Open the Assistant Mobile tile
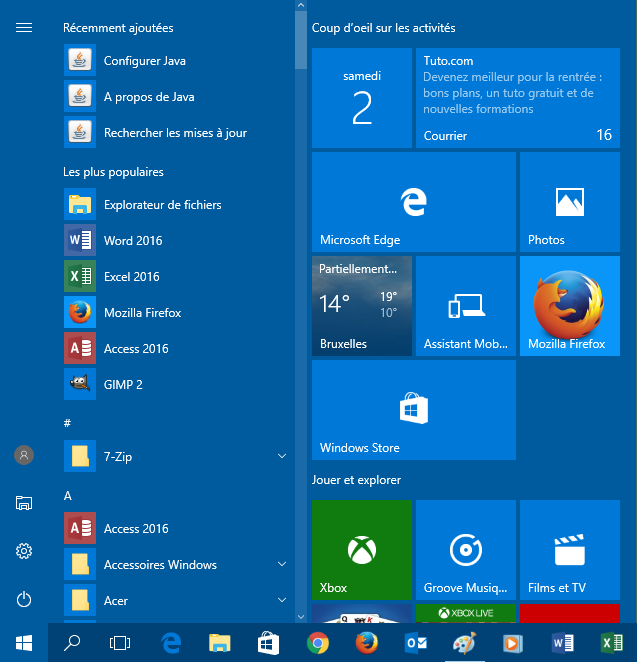The width and height of the screenshot is (637, 663). click(x=466, y=306)
